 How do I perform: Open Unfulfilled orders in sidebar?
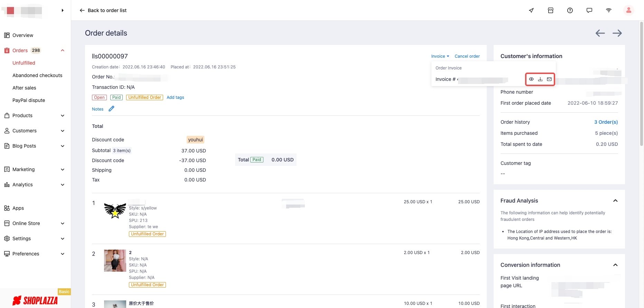(24, 63)
